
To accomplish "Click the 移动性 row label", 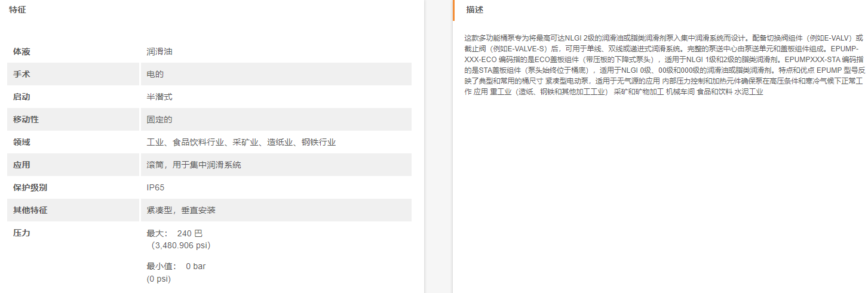I will coord(26,119).
